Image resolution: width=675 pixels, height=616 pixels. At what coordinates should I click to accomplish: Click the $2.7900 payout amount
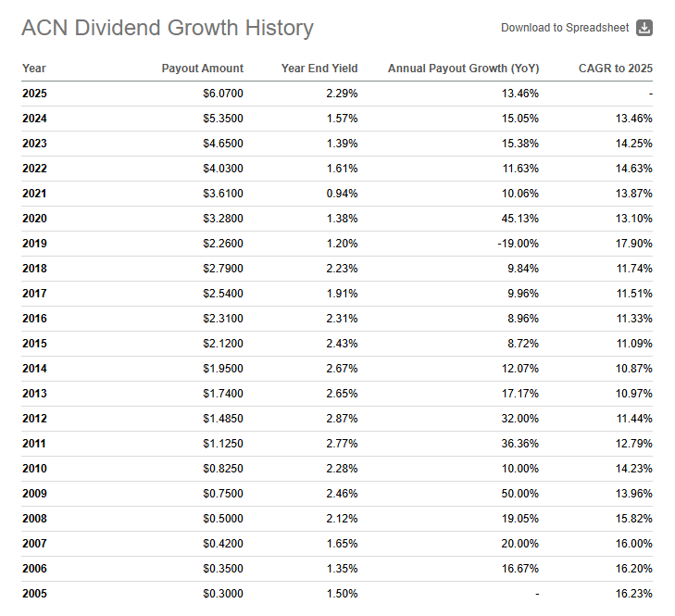click(223, 269)
